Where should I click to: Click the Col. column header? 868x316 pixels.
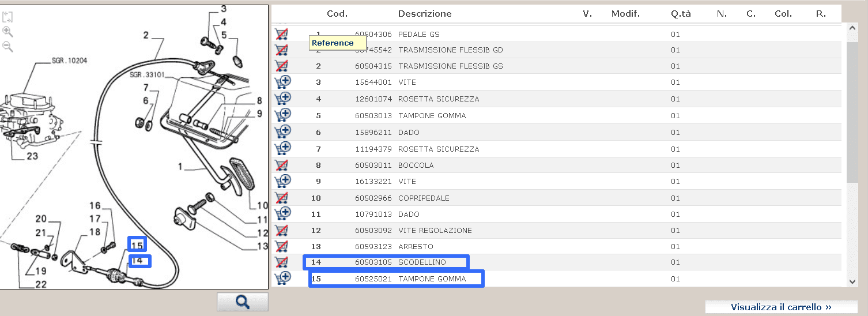783,13
